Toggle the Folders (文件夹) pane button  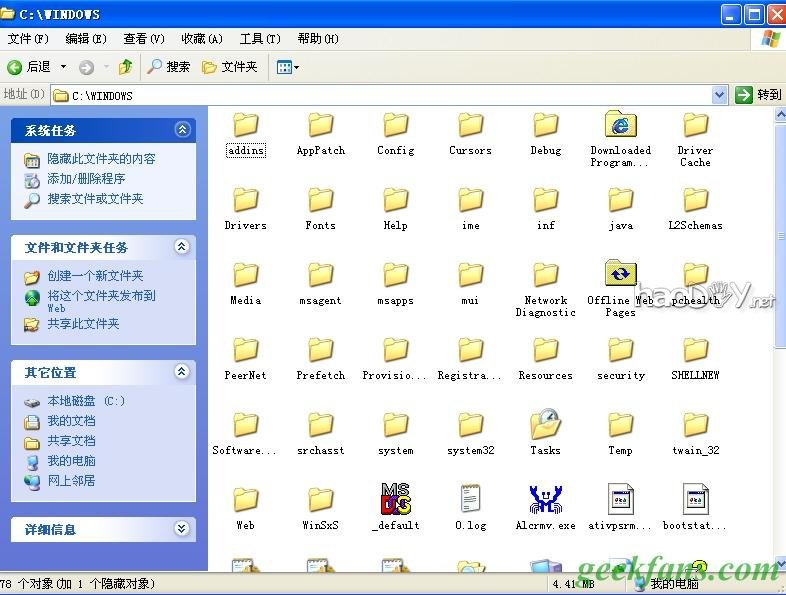[x=230, y=67]
